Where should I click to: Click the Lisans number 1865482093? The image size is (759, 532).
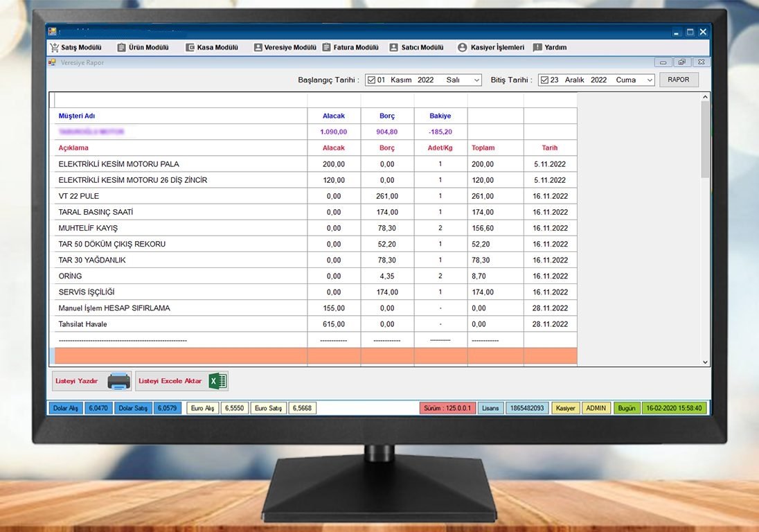[x=527, y=408]
